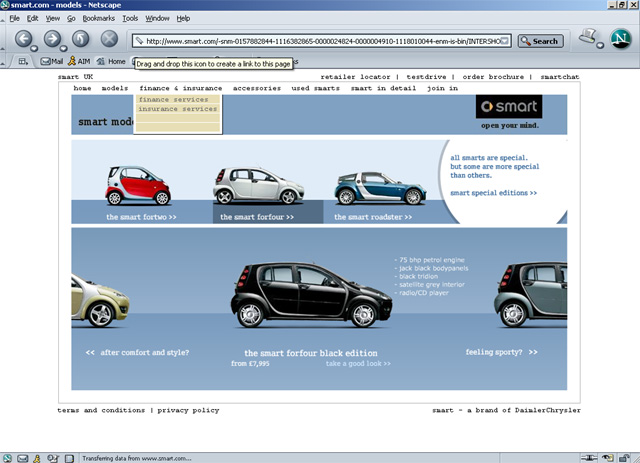The image size is (640, 463).
Task: Click the Netscape N logo
Action: pos(621,39)
